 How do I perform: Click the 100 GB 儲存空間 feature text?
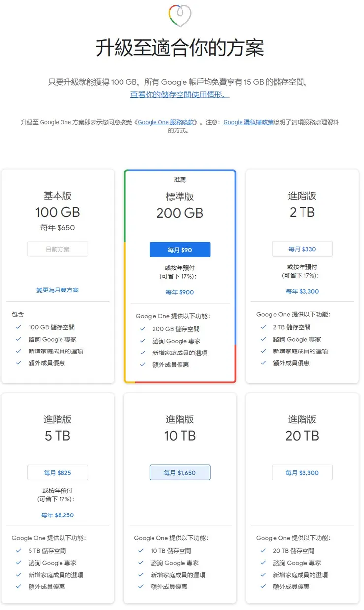click(52, 327)
